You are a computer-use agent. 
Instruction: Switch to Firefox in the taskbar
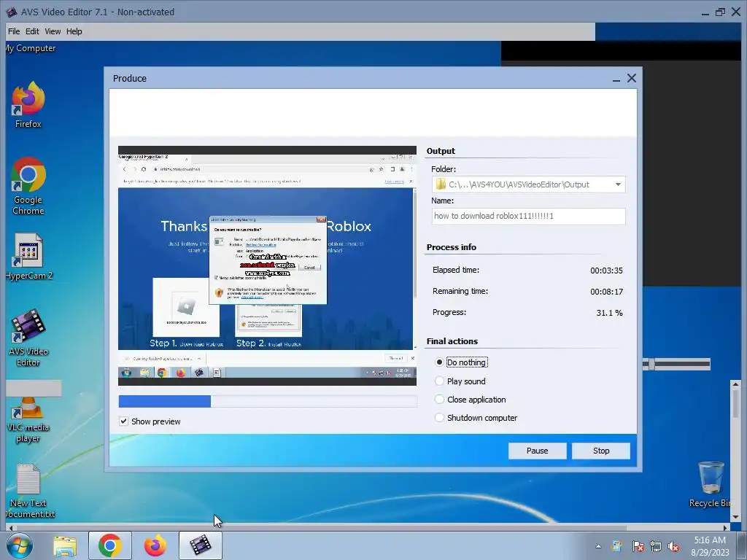[155, 545]
